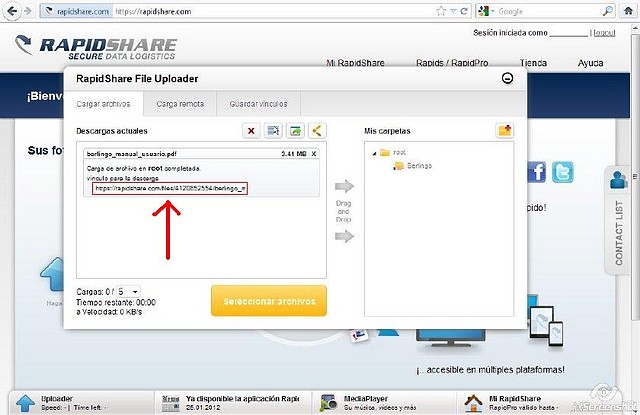Open the news item about the Rapid application
The width and height of the screenshot is (640, 415).
pos(231,403)
